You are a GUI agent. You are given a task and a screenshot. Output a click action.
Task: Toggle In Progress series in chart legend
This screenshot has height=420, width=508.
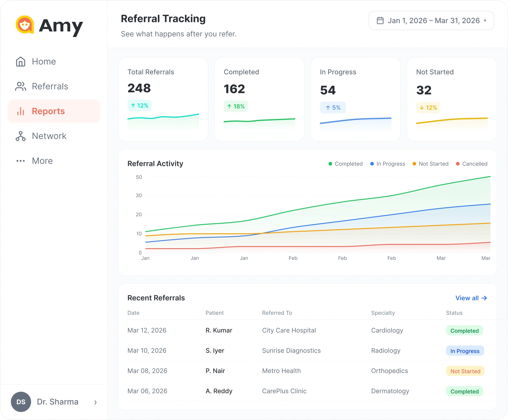(387, 164)
